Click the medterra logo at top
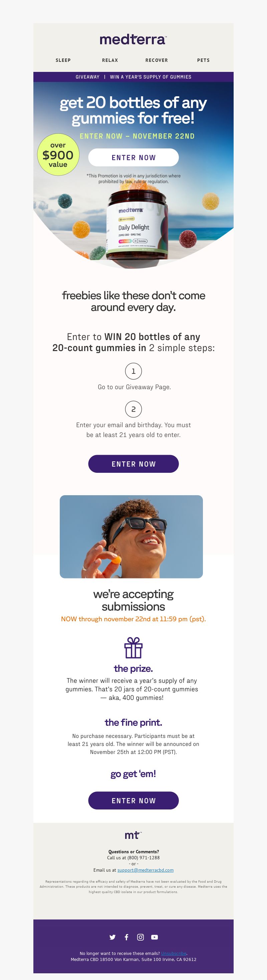This screenshot has width=267, height=980. tap(133, 39)
